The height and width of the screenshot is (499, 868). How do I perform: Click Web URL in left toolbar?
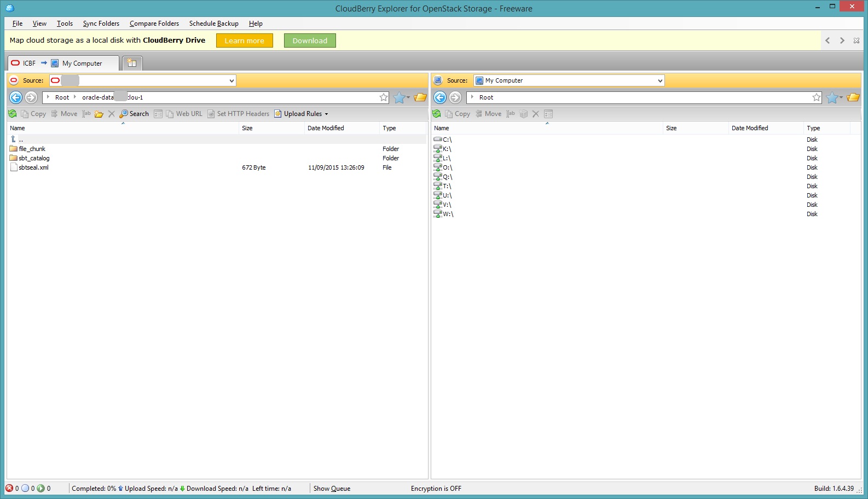[x=184, y=114]
